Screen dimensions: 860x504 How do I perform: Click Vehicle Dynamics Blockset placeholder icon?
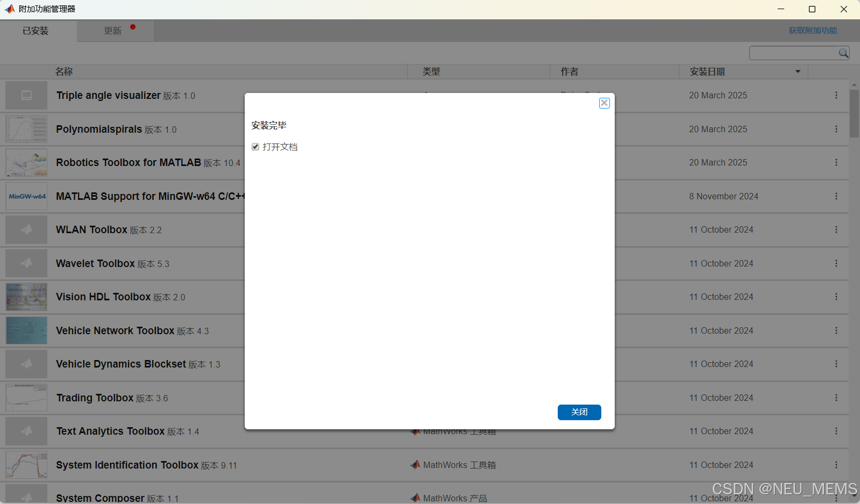[x=26, y=364]
